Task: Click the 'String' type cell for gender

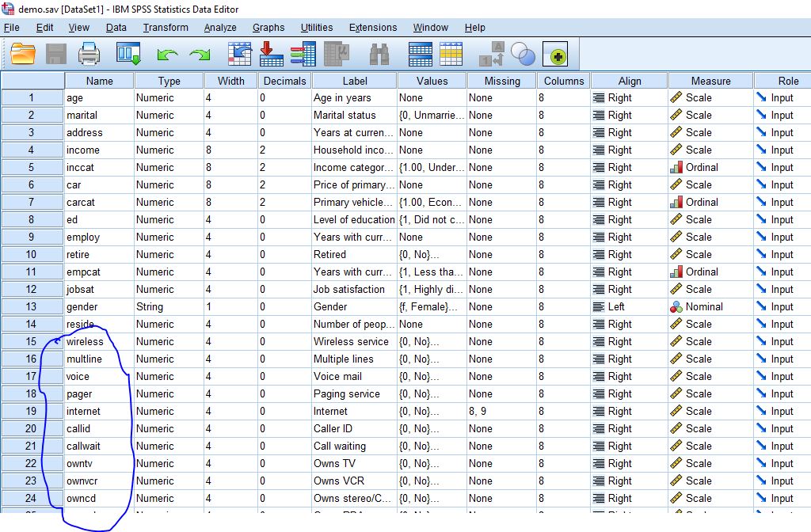Action: tap(169, 306)
